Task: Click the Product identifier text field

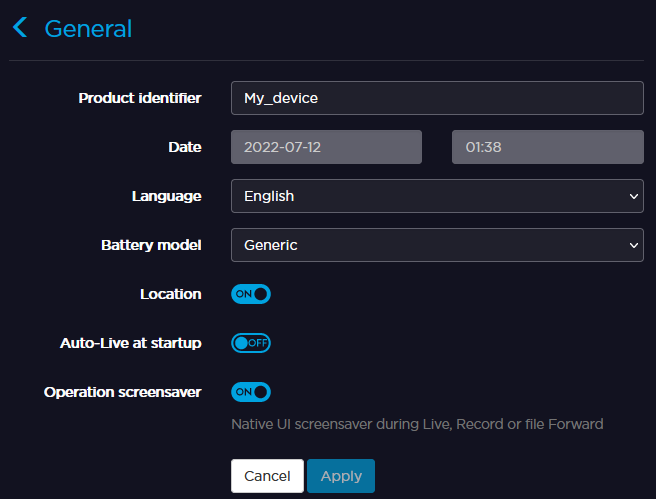Action: [x=437, y=98]
